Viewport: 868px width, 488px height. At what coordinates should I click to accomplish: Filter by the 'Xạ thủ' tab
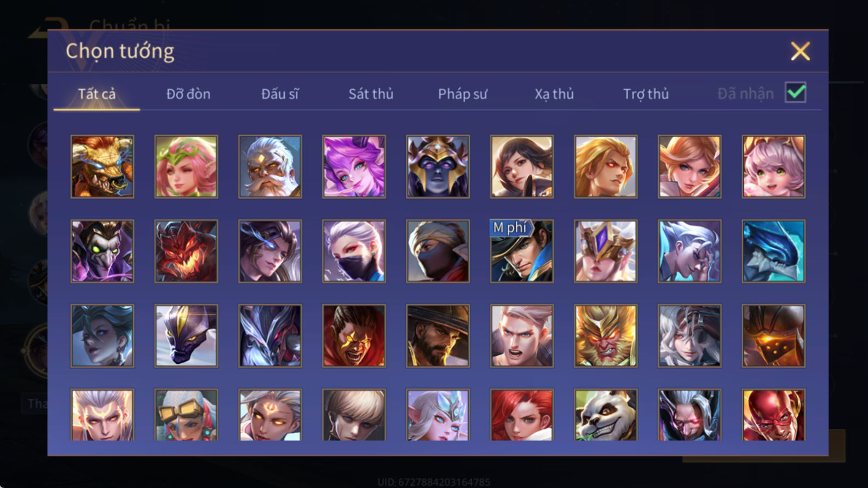[x=554, y=94]
